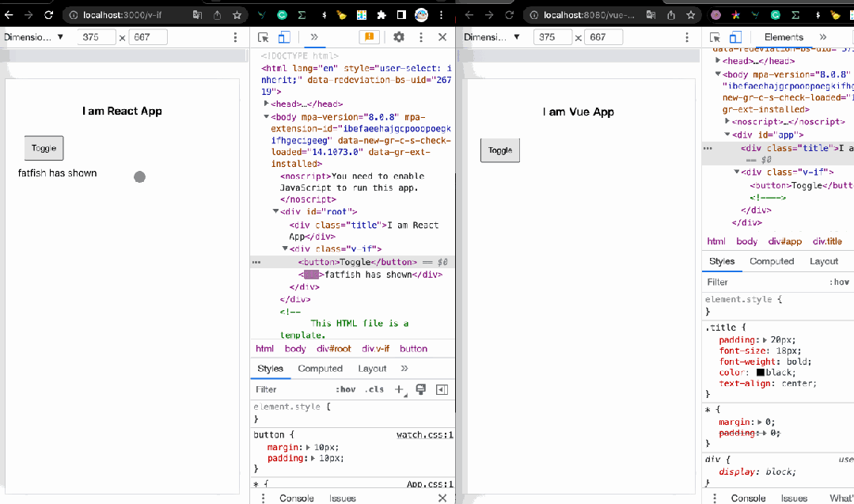This screenshot has height=504, width=854.
Task: Open the issues warning badge in React DevTools
Action: click(x=370, y=37)
